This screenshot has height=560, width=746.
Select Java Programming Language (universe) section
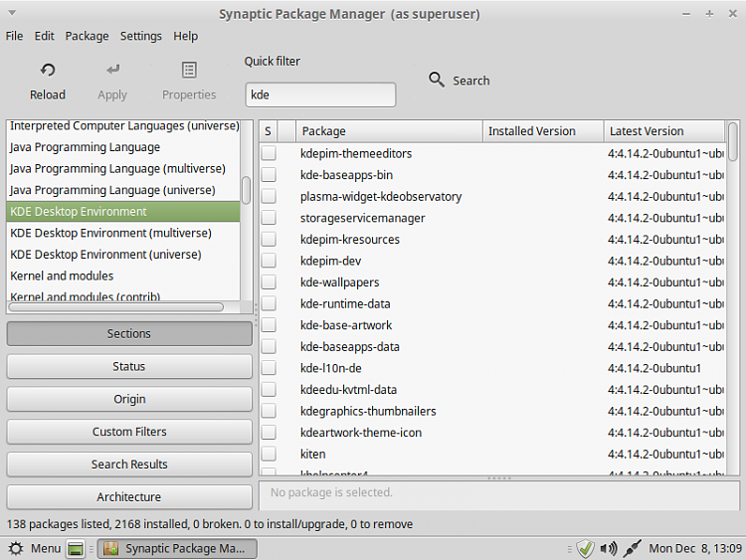tap(123, 190)
